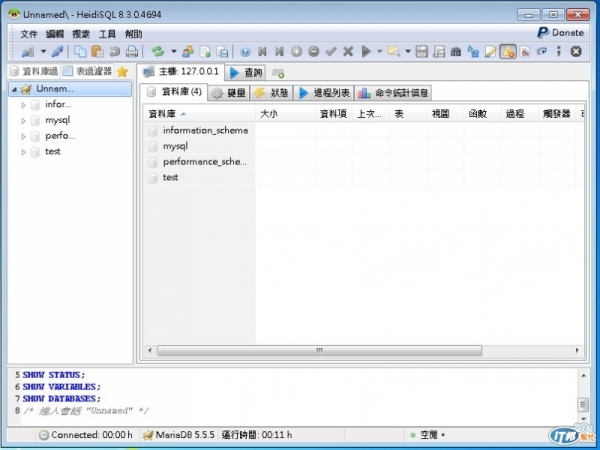The image size is (600, 450).
Task: Open the 搜索 menu
Action: click(81, 34)
